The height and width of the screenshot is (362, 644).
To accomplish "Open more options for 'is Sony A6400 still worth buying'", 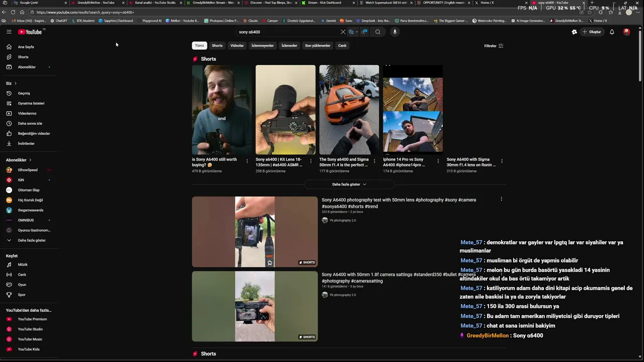I will click(247, 161).
